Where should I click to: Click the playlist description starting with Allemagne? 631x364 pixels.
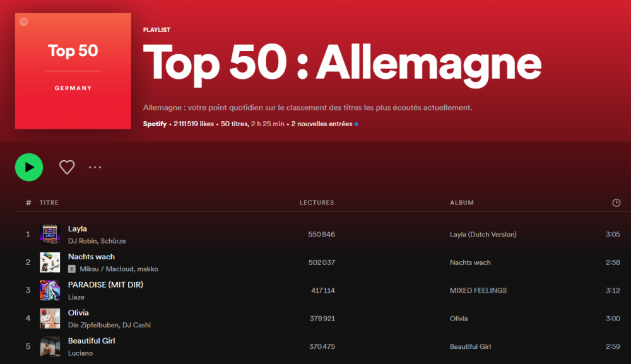(307, 108)
